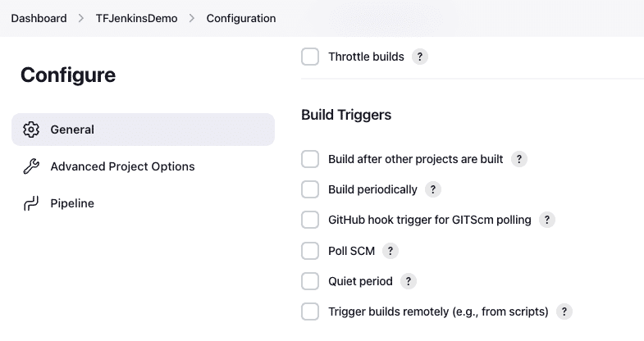Screen dimensions: 644x341
Task: Open help for Trigger builds remotely
Action: pyautogui.click(x=564, y=311)
